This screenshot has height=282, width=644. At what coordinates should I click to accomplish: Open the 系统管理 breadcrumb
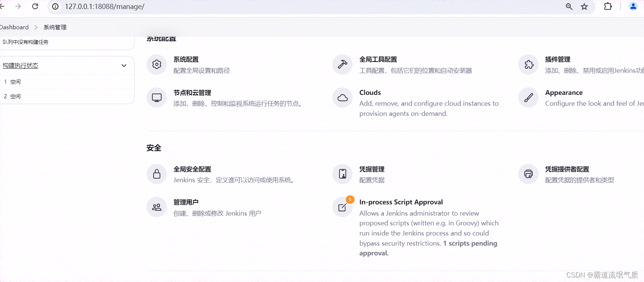(x=55, y=27)
